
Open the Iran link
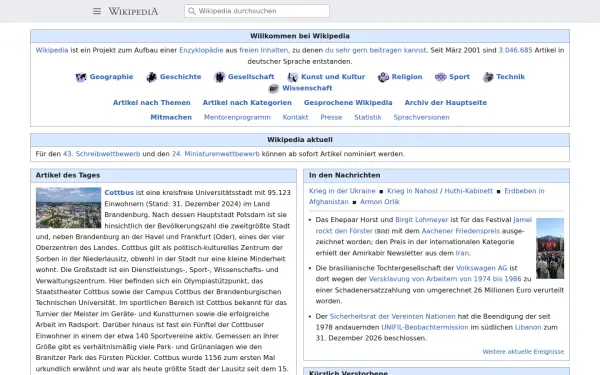click(462, 253)
